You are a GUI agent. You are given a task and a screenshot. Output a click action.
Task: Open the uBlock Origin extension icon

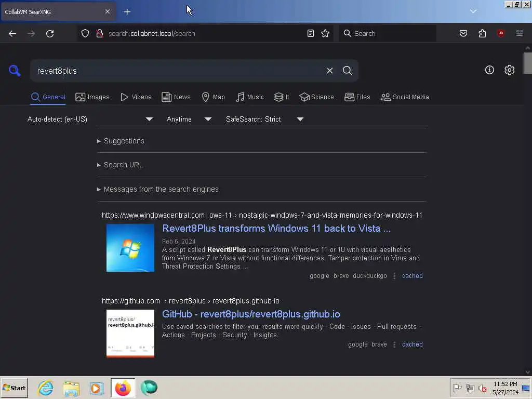(x=500, y=33)
